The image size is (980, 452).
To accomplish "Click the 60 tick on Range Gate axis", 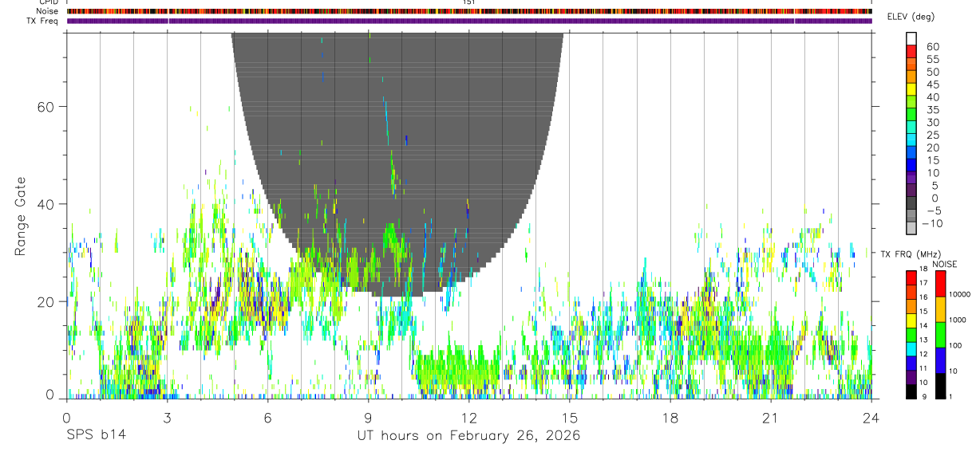I will tap(44, 106).
